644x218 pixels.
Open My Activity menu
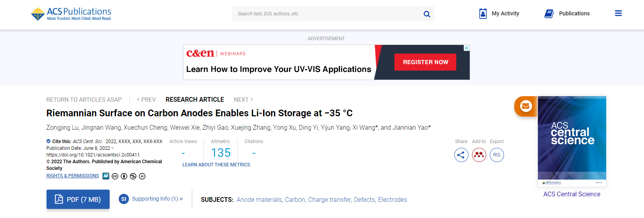(x=499, y=14)
